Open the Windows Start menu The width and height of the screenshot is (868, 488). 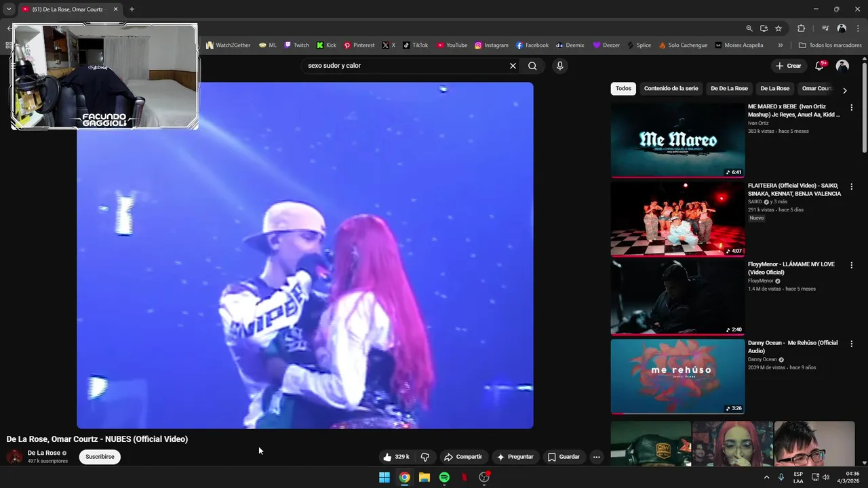click(x=384, y=477)
